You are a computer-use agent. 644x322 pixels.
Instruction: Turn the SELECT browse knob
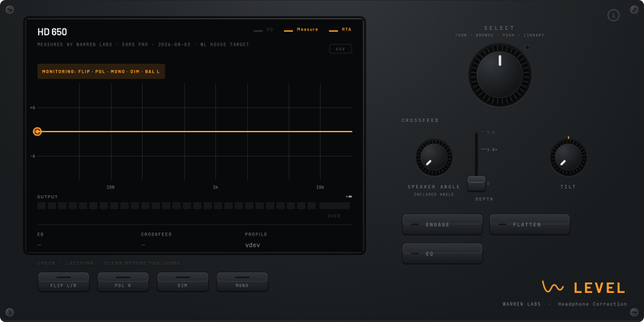(x=500, y=75)
